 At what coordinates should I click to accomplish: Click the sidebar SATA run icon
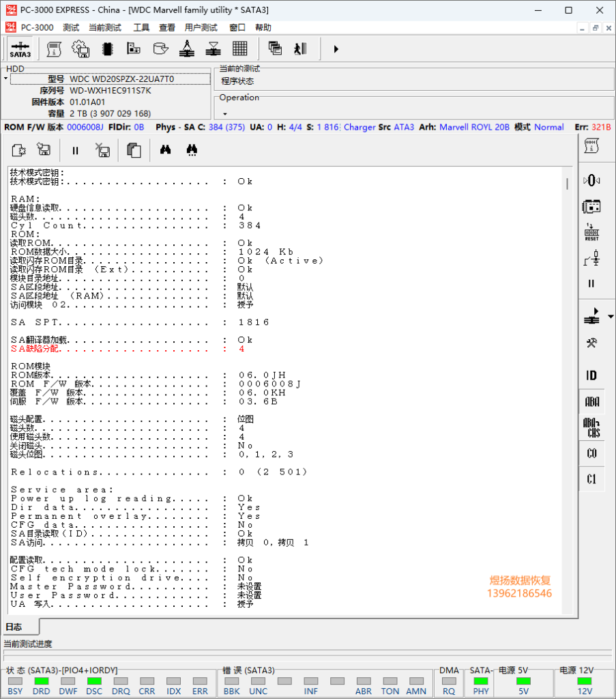591,316
